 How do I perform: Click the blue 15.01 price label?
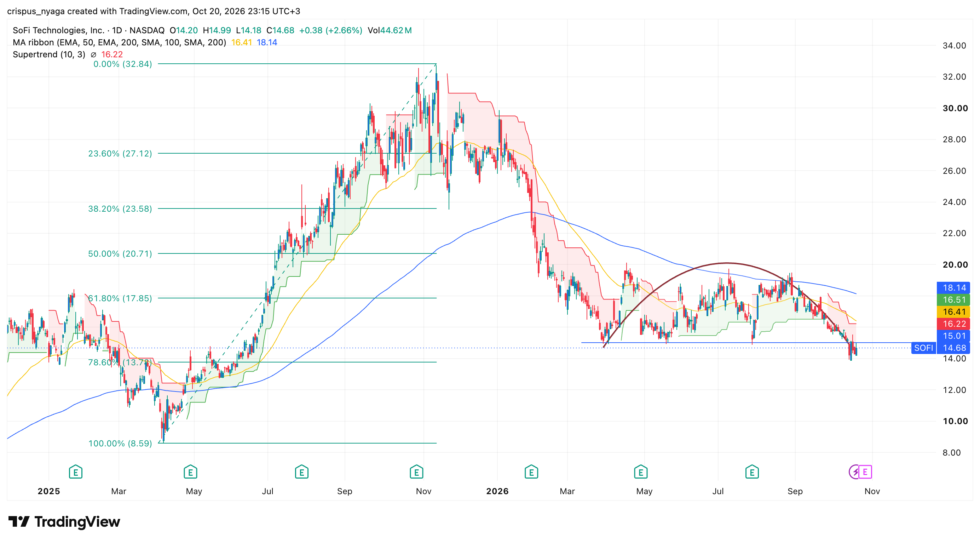954,336
